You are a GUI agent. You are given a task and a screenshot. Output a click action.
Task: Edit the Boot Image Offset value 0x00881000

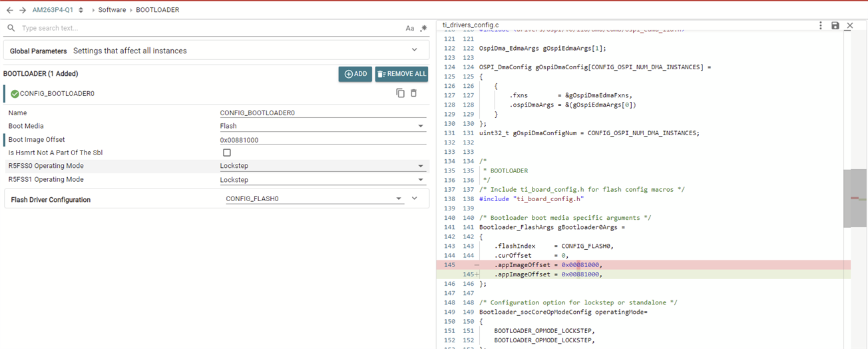tap(323, 140)
